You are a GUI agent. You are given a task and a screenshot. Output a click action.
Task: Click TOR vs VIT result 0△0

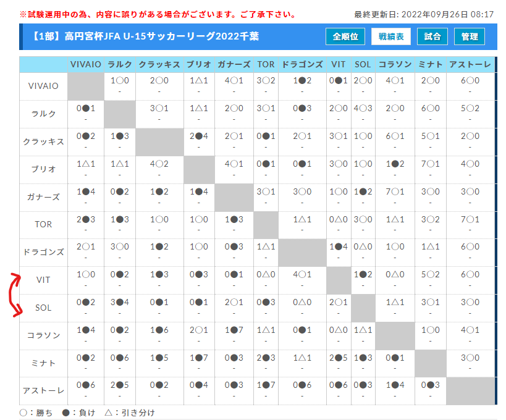click(x=339, y=219)
